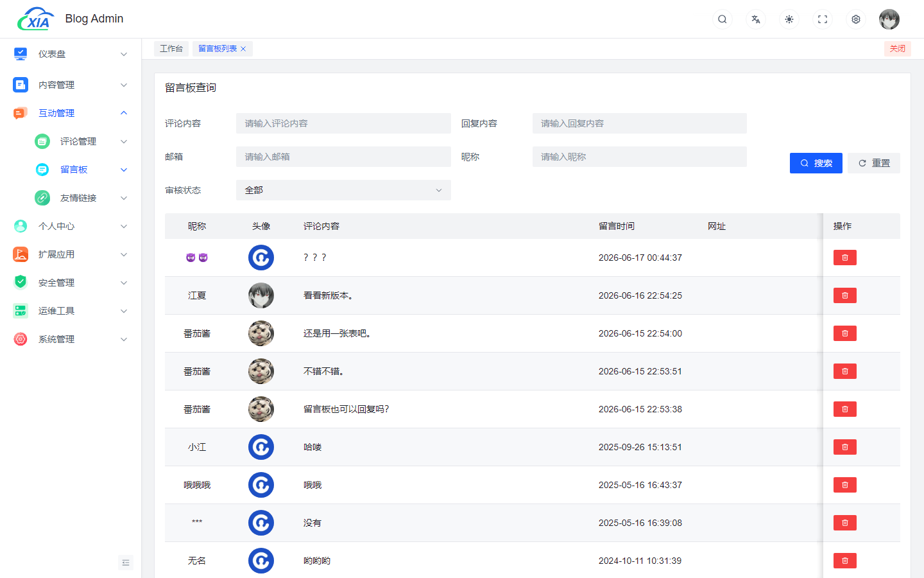The image size is (924, 578).
Task: Open the 扩展应用 menu item
Action: tap(71, 254)
